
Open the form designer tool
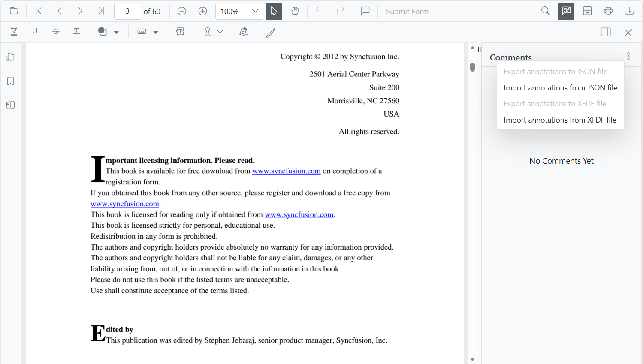(588, 11)
